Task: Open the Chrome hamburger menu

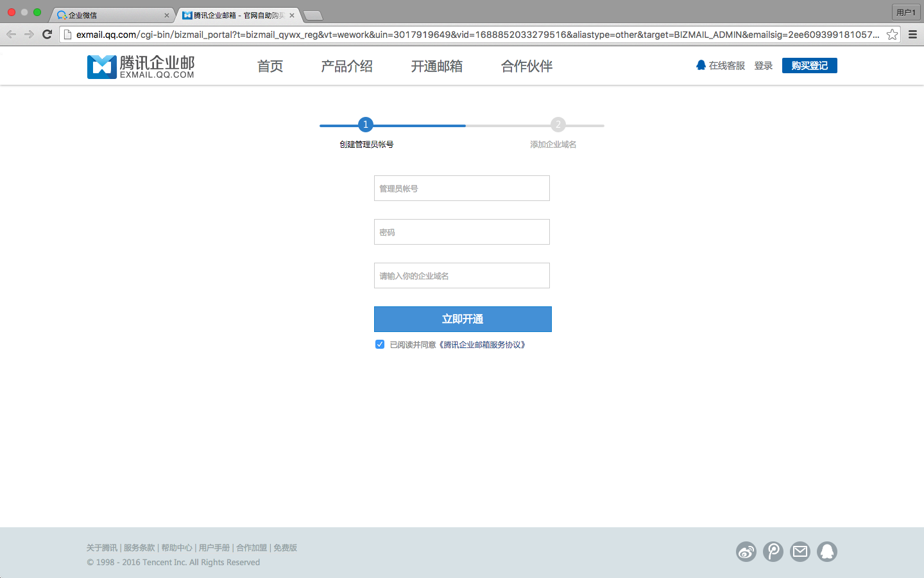Action: click(x=912, y=35)
